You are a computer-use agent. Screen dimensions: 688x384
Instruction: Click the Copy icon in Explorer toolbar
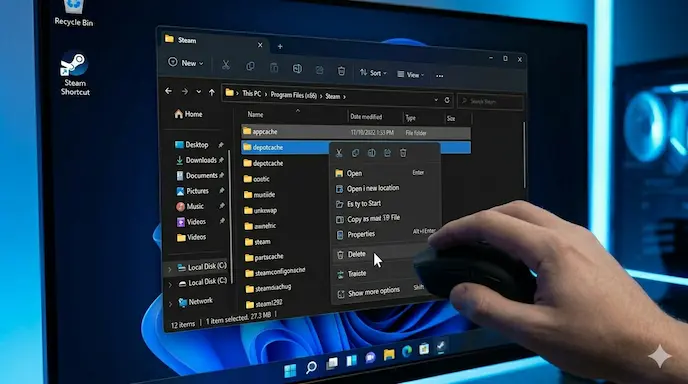point(250,66)
